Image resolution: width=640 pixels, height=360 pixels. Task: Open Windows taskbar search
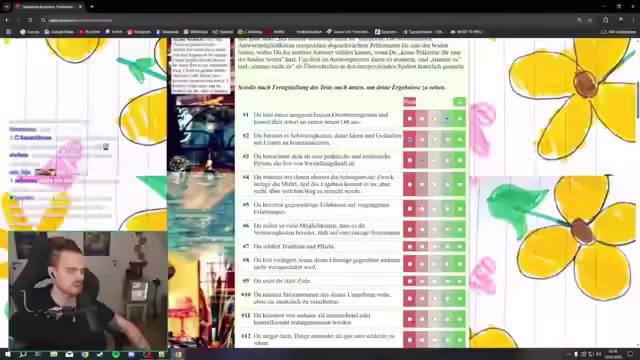[23, 354]
